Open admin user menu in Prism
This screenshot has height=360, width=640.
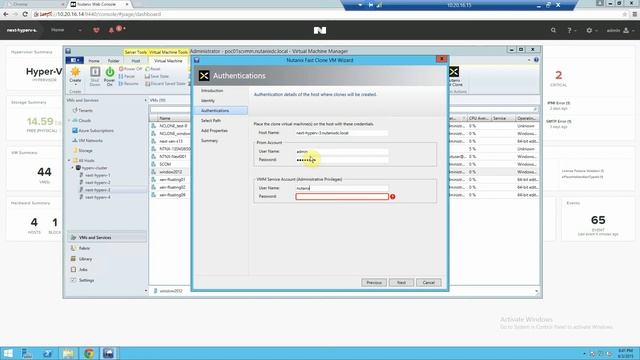coord(619,30)
